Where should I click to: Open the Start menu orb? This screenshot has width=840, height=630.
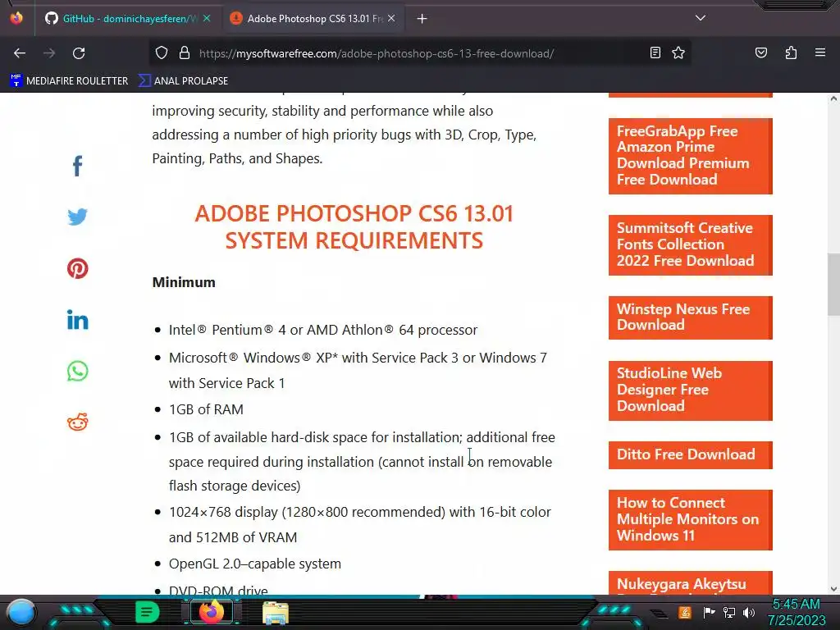[21, 612]
